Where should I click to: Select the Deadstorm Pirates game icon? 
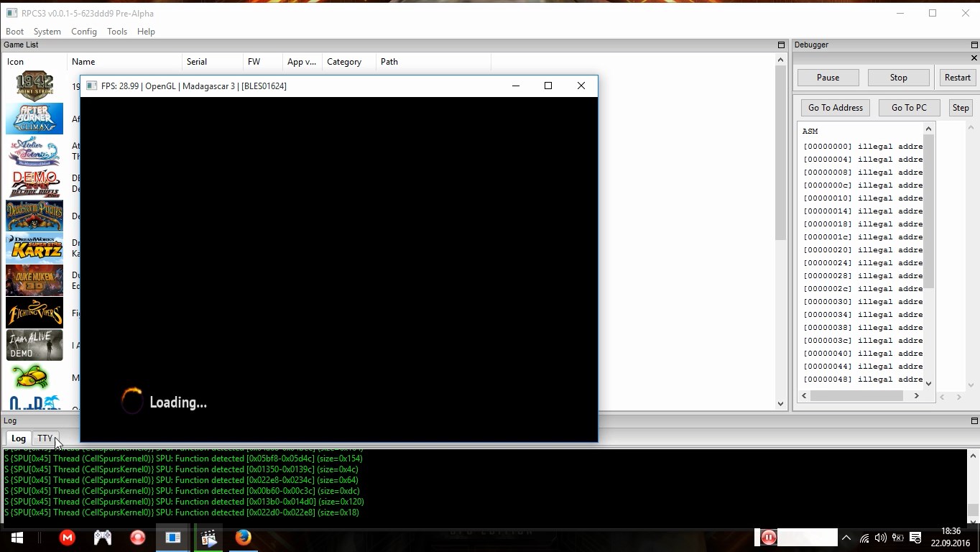pos(34,216)
